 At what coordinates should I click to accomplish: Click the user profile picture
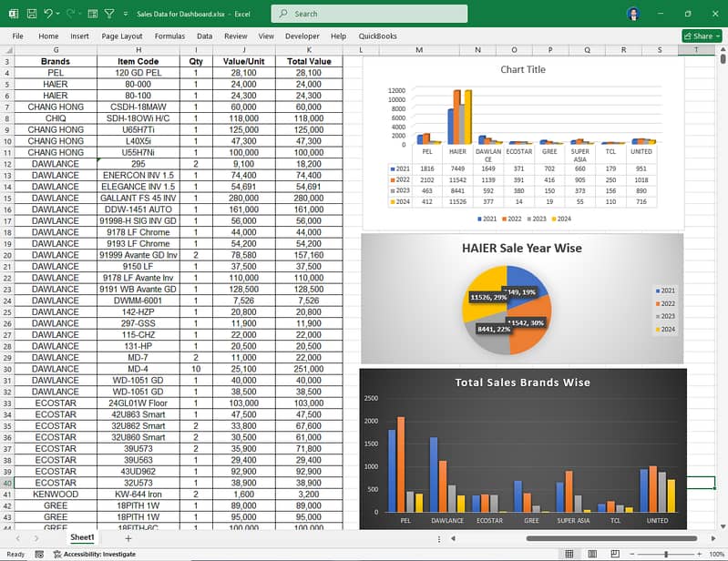(x=633, y=14)
